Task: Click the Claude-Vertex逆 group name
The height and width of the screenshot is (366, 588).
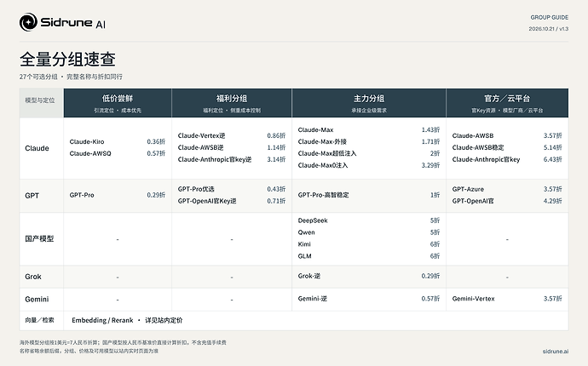Action: [x=201, y=135]
